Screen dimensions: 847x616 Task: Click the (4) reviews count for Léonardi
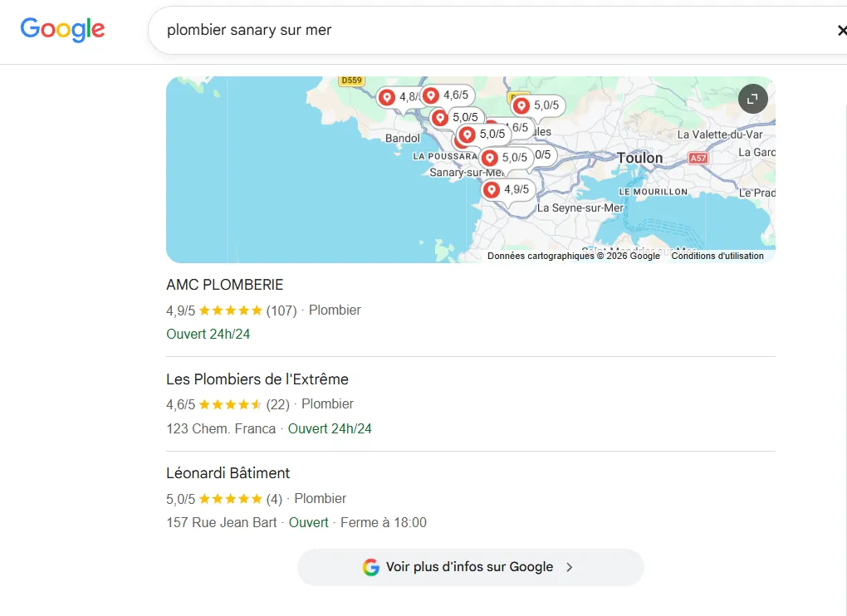pyautogui.click(x=274, y=499)
